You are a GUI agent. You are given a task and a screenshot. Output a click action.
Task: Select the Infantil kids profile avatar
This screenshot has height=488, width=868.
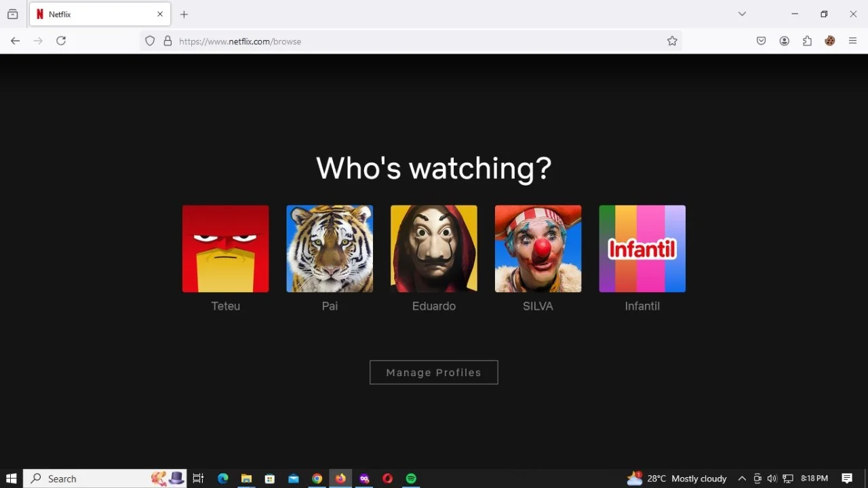(642, 249)
